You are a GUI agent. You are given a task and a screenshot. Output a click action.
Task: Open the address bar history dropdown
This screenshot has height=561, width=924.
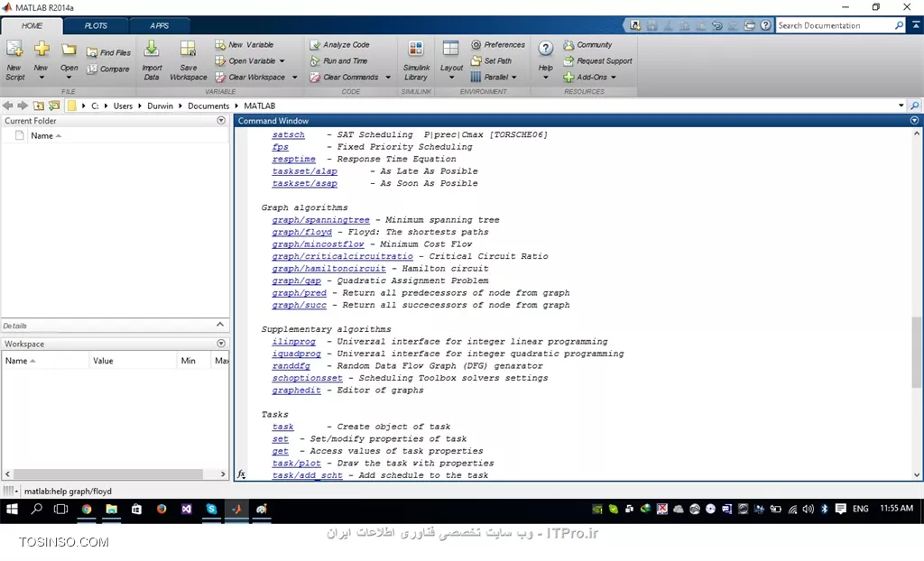pos(901,106)
